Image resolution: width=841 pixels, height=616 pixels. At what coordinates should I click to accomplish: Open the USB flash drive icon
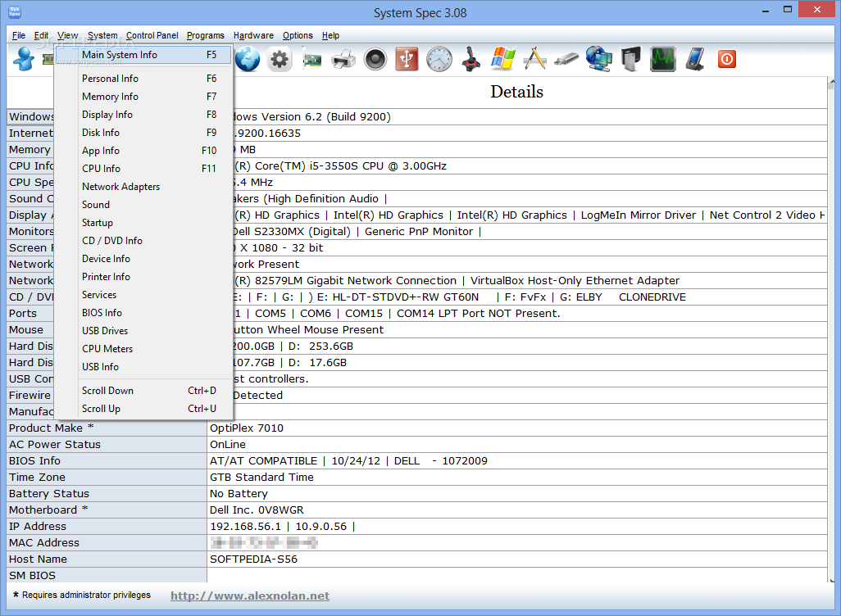(566, 59)
